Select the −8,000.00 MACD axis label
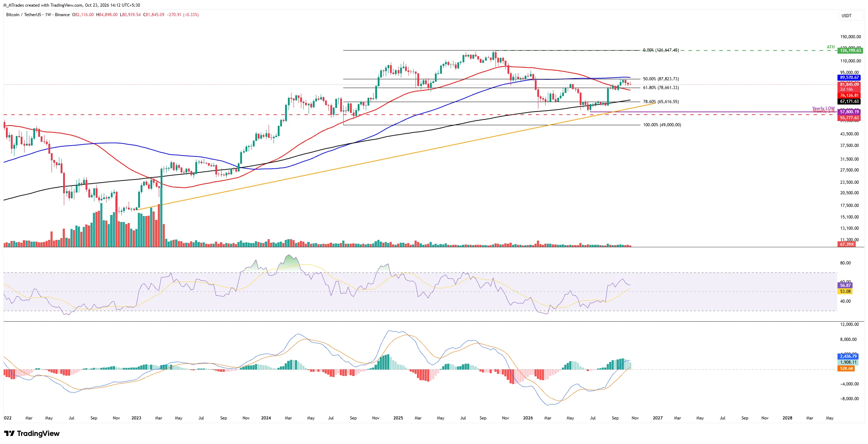The width and height of the screenshot is (868, 444). click(849, 399)
